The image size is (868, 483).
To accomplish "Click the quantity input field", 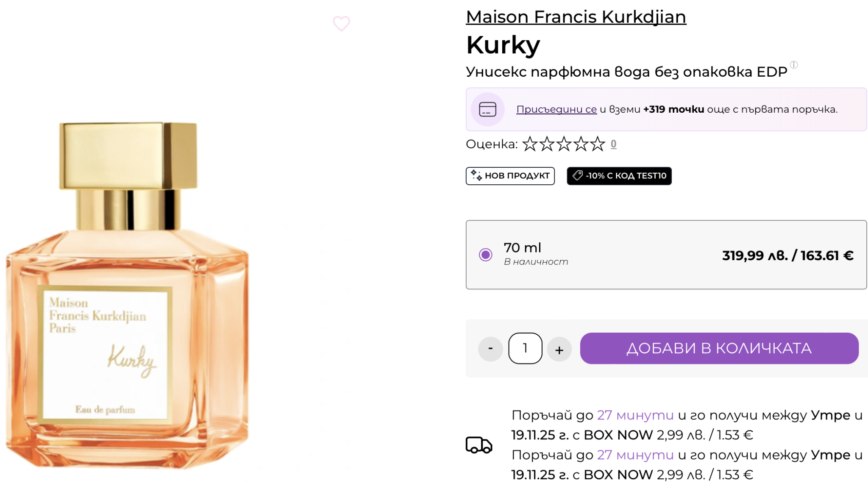I will coord(525,348).
